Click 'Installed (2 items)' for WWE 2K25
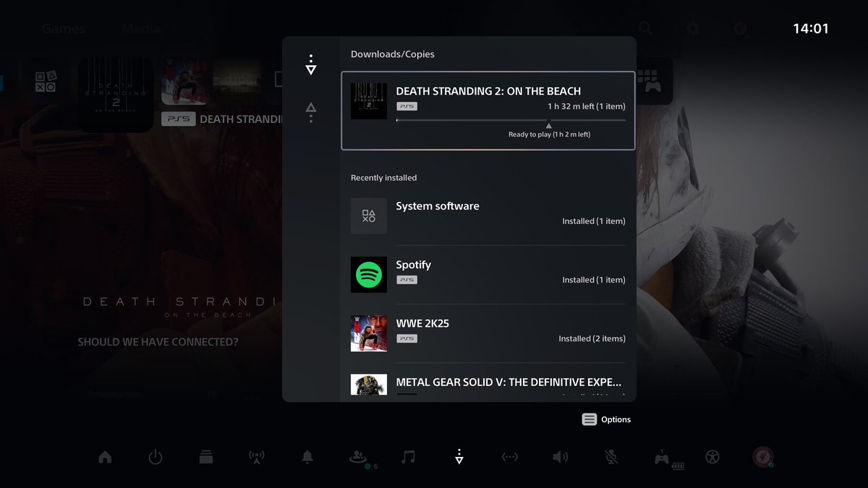This screenshot has height=488, width=868. click(592, 338)
